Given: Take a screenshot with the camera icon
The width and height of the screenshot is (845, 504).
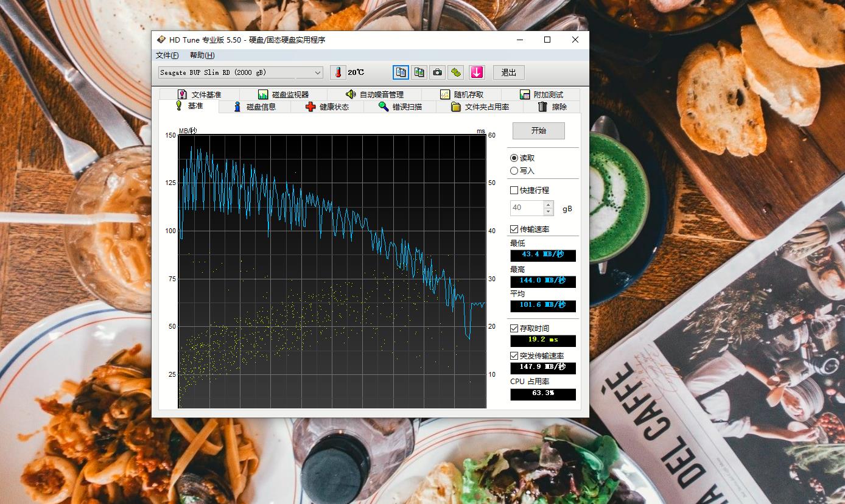Looking at the screenshot, I should pyautogui.click(x=437, y=72).
